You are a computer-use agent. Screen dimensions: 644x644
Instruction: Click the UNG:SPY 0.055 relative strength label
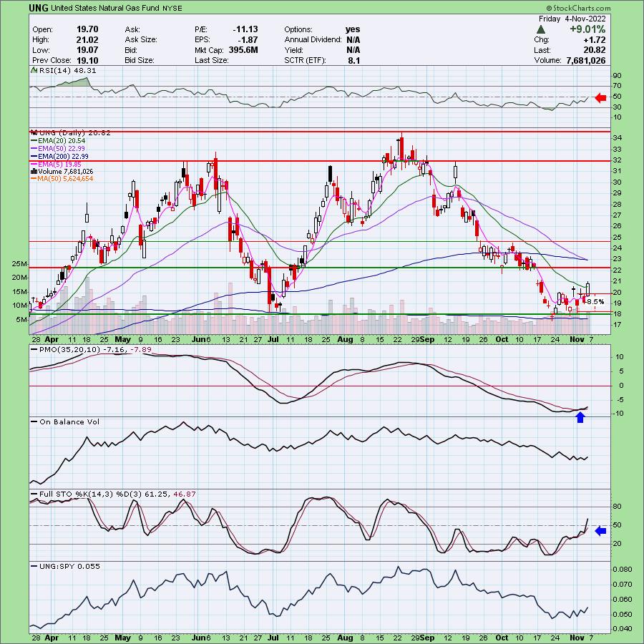tap(69, 567)
